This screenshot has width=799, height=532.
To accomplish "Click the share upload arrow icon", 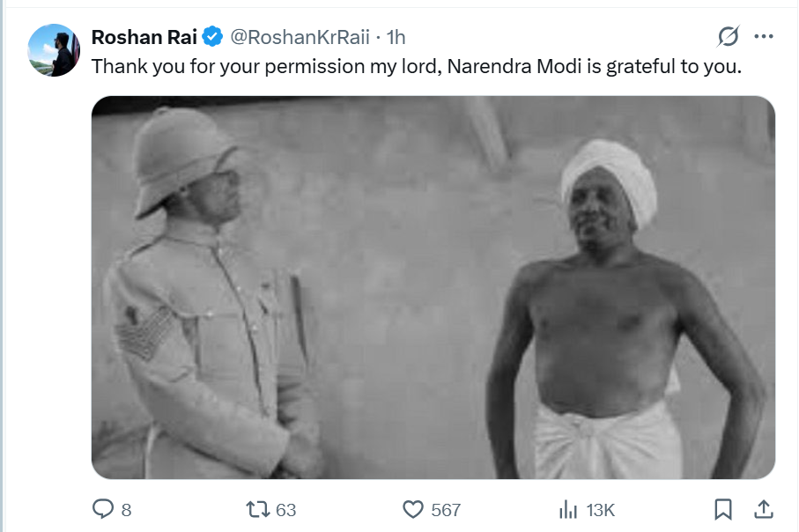I will 764,508.
